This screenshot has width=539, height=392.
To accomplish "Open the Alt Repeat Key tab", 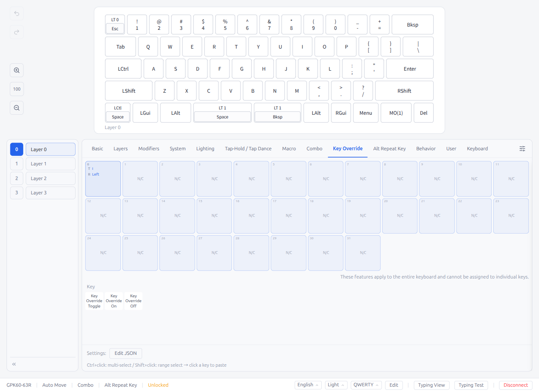I will pos(390,149).
